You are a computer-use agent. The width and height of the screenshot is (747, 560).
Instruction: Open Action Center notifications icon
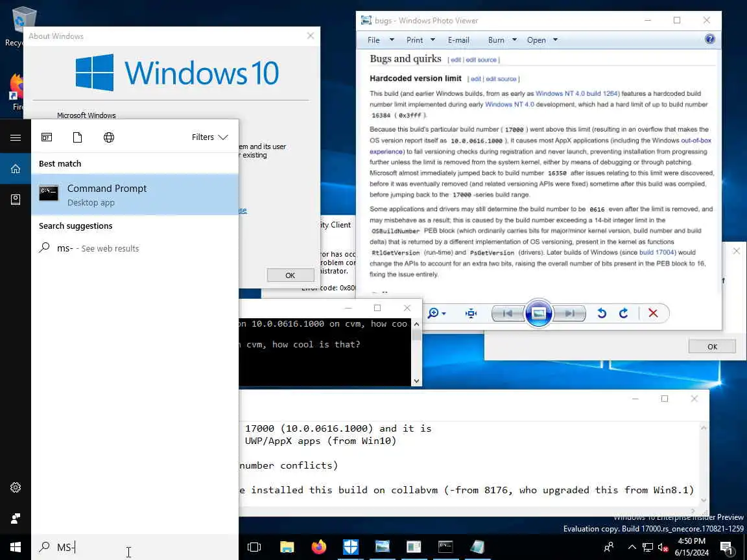pos(726,548)
